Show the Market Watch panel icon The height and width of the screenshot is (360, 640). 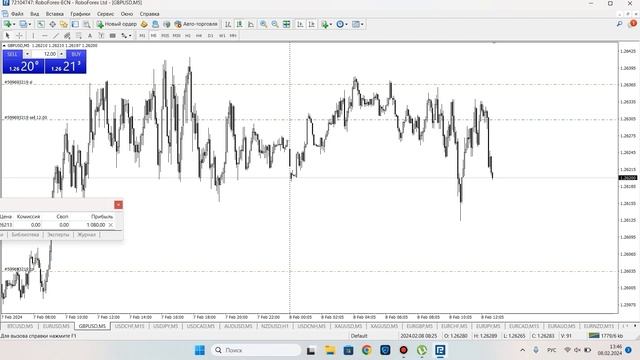pyautogui.click(x=41, y=24)
